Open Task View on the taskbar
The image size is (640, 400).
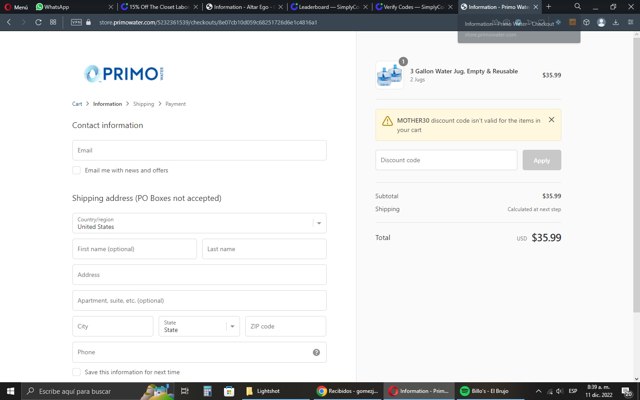pyautogui.click(x=184, y=391)
